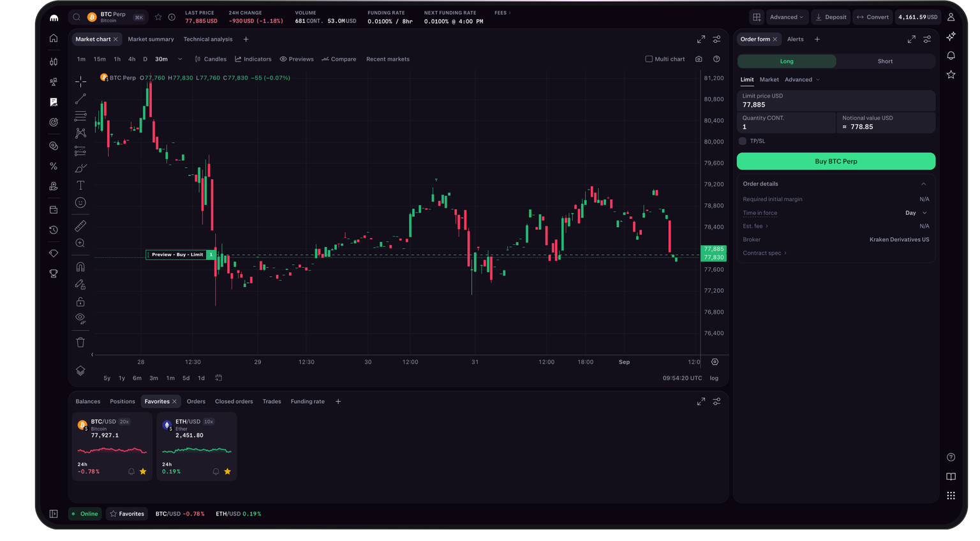This screenshot has height=541, width=980.
Task: Lock all drawing tools
Action: [80, 302]
